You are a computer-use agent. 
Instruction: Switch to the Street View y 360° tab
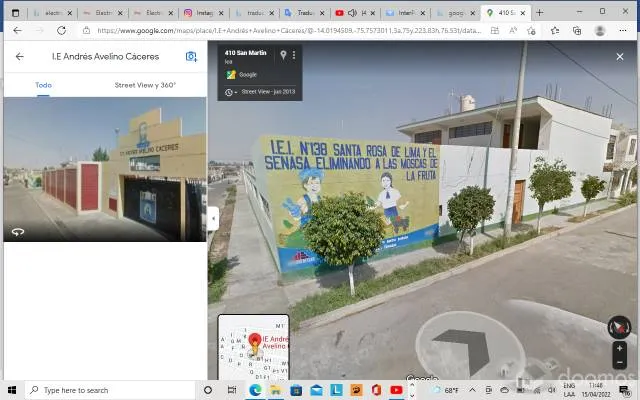pos(145,85)
